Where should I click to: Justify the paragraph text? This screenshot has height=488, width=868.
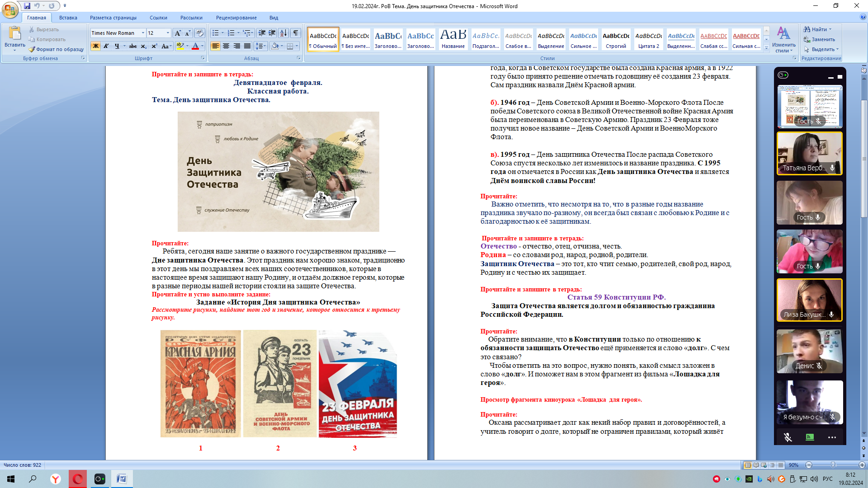coord(247,46)
